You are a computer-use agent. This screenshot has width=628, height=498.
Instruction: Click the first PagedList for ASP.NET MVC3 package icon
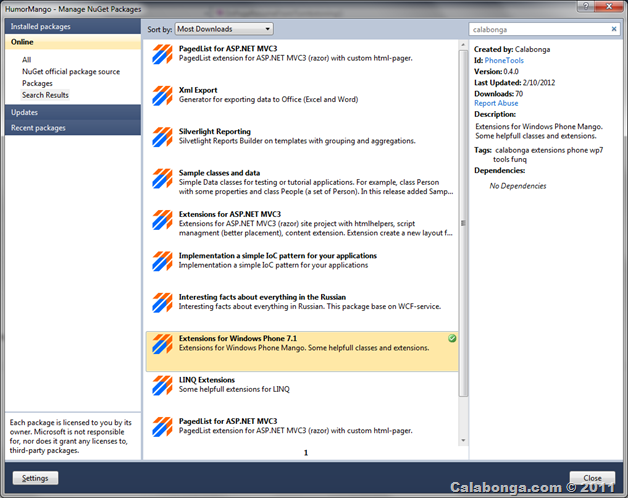click(162, 54)
